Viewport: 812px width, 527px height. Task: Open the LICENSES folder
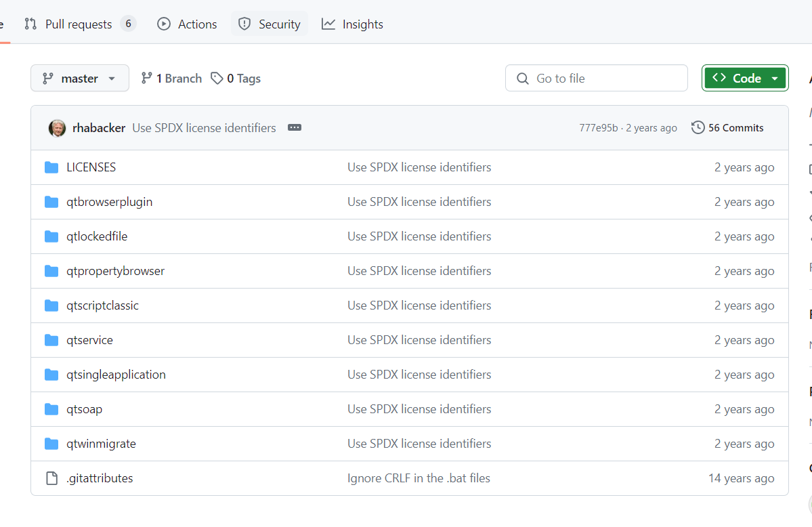tap(91, 167)
